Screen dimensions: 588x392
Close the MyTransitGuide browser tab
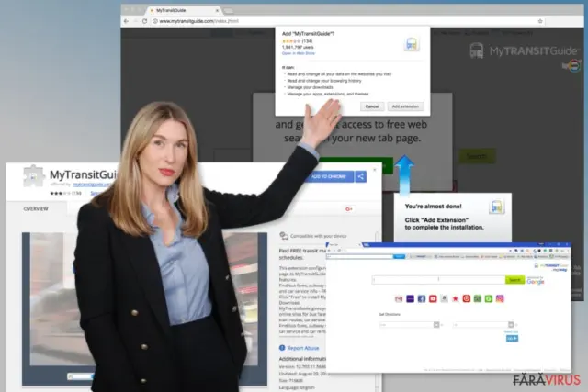click(217, 10)
